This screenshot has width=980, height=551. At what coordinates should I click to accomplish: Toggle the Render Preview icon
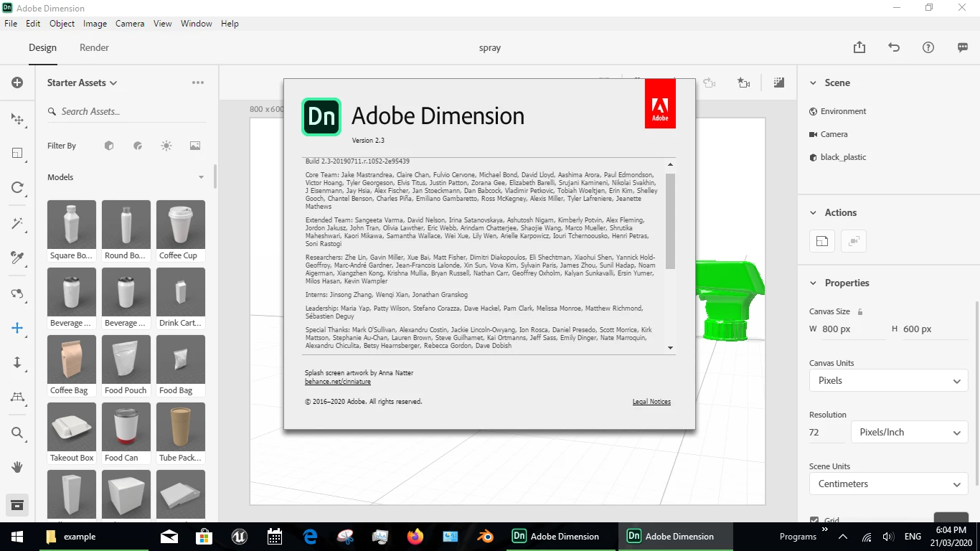tap(779, 83)
